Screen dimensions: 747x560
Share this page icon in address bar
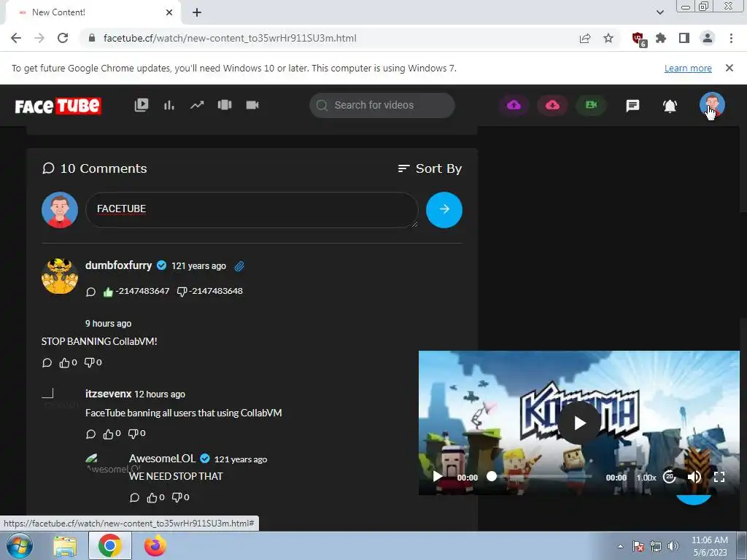tap(585, 38)
